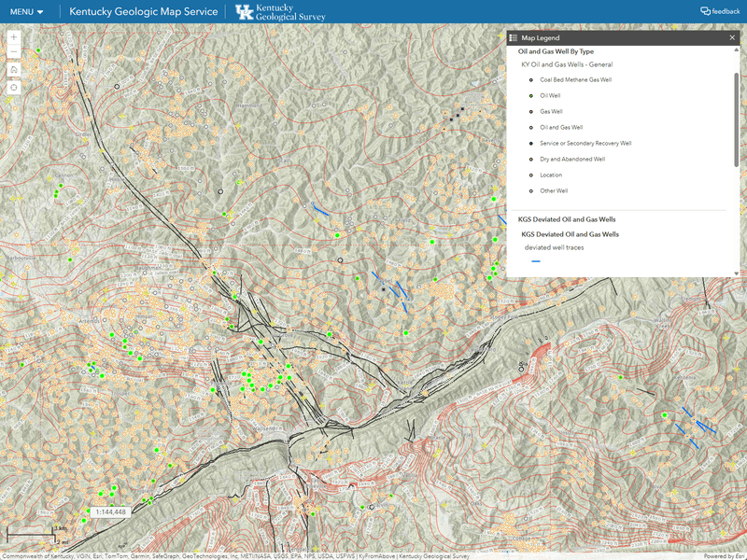747x560 pixels.
Task: Select the Oil Well green symbol in legend
Action: click(529, 96)
